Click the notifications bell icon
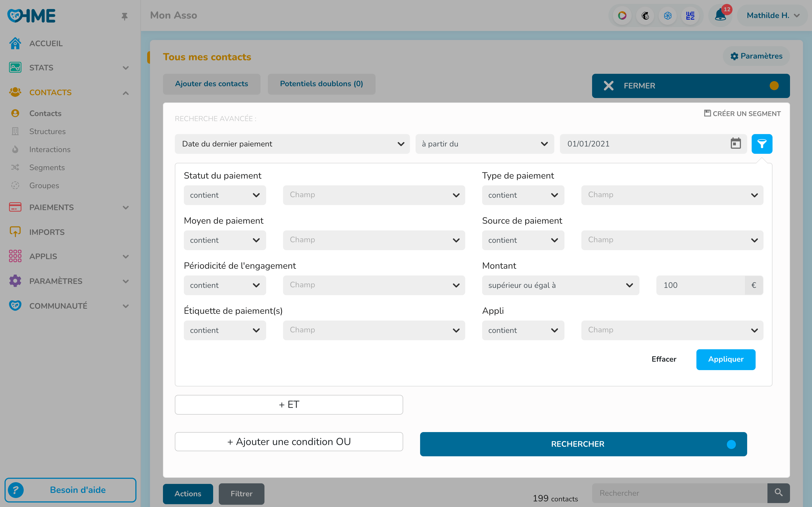812x507 pixels. [720, 15]
